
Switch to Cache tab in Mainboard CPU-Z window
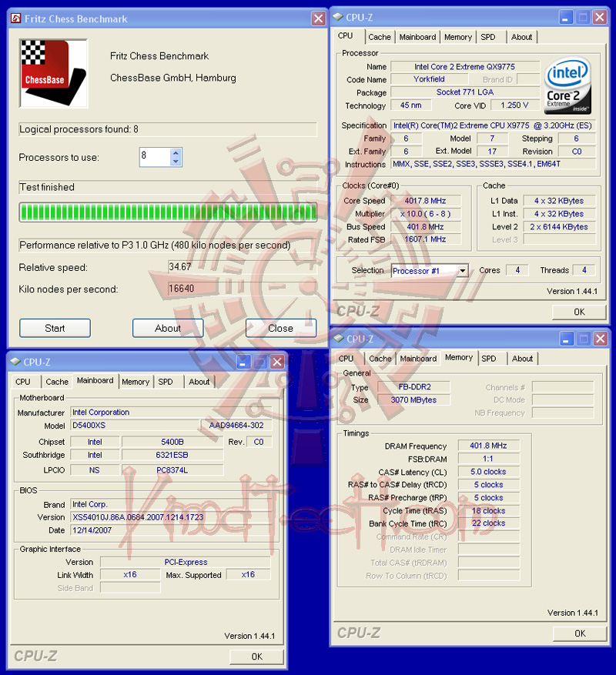(x=57, y=382)
